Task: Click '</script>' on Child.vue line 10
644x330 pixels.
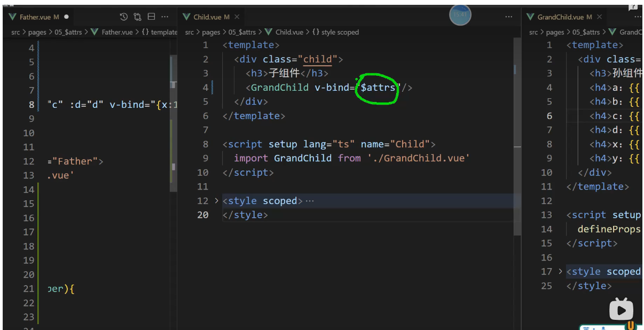Action: [x=248, y=172]
